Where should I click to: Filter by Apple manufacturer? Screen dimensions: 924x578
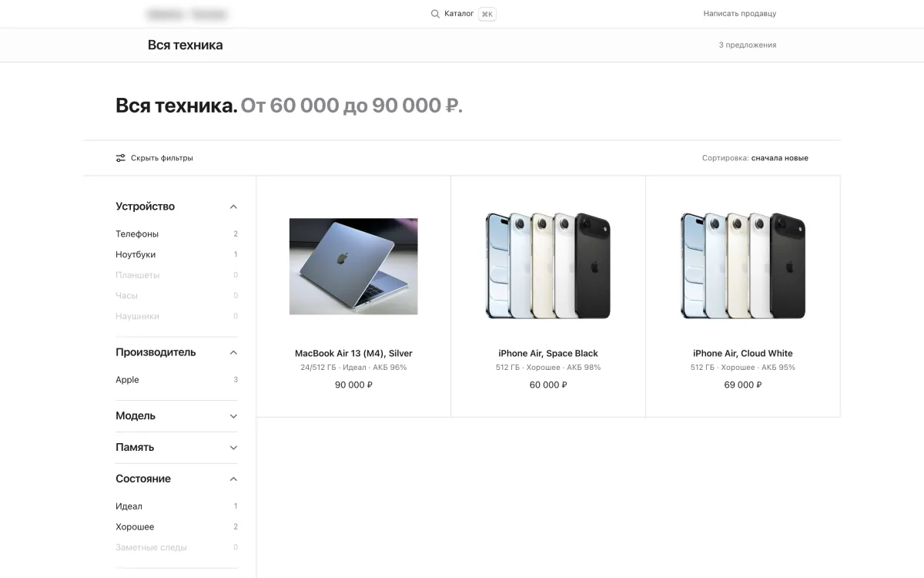[x=176, y=380]
